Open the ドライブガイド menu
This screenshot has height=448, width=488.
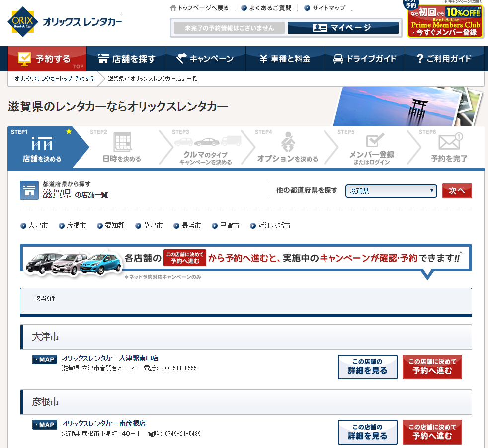(365, 59)
